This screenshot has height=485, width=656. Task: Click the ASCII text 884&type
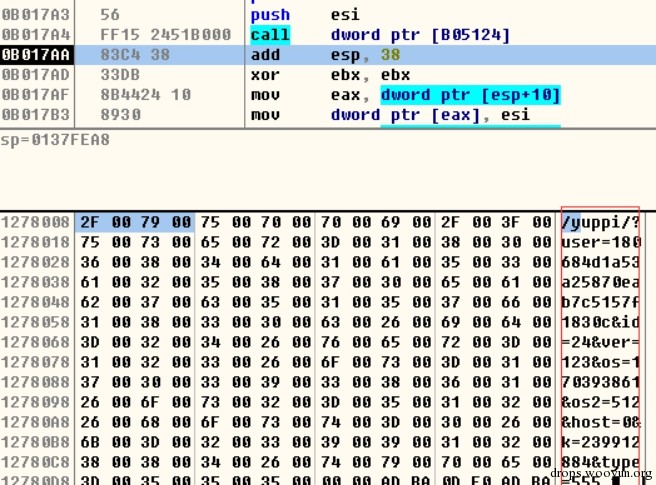tap(598, 461)
